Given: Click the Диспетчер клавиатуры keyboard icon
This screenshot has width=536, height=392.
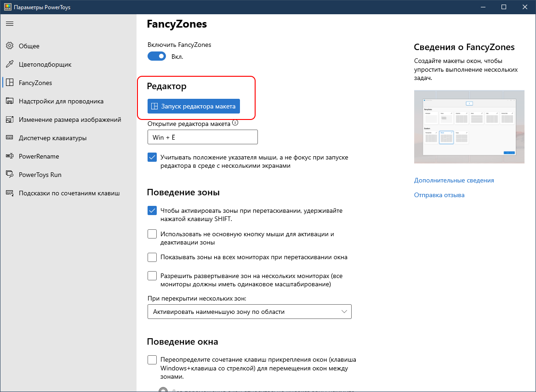Looking at the screenshot, I should pyautogui.click(x=10, y=138).
